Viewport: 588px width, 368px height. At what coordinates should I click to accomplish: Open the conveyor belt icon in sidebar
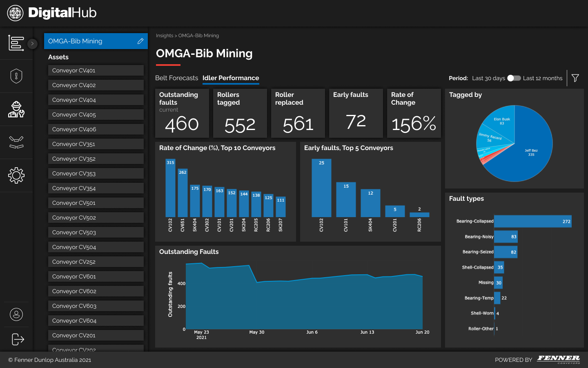pyautogui.click(x=16, y=142)
